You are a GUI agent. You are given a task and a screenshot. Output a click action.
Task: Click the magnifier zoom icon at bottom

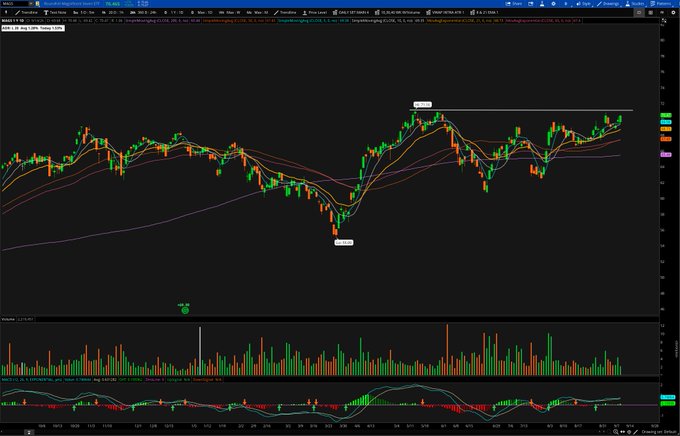(616, 432)
